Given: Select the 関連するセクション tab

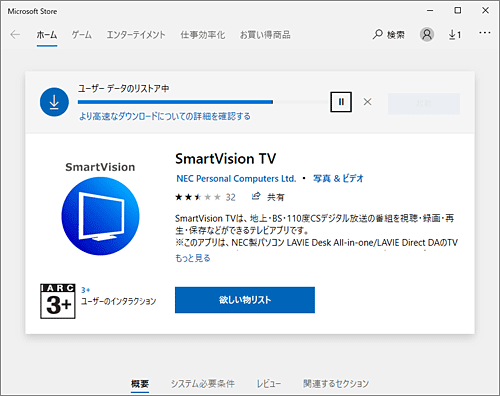Looking at the screenshot, I should [336, 384].
